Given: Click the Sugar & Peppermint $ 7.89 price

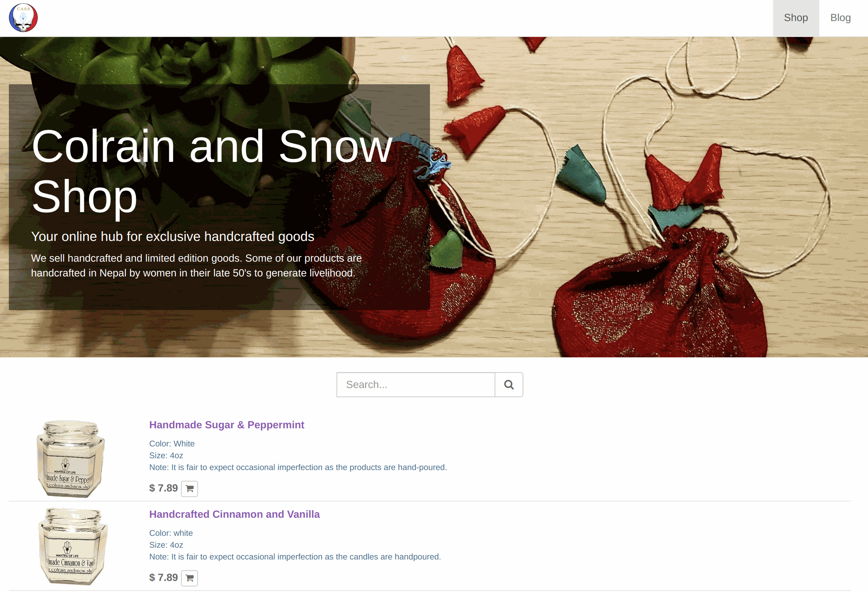Looking at the screenshot, I should (164, 488).
